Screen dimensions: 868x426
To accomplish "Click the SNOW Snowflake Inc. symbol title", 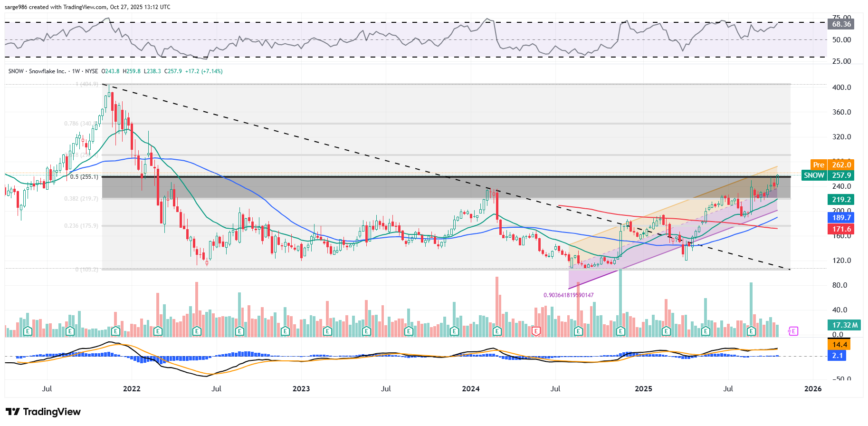I will pyautogui.click(x=37, y=71).
